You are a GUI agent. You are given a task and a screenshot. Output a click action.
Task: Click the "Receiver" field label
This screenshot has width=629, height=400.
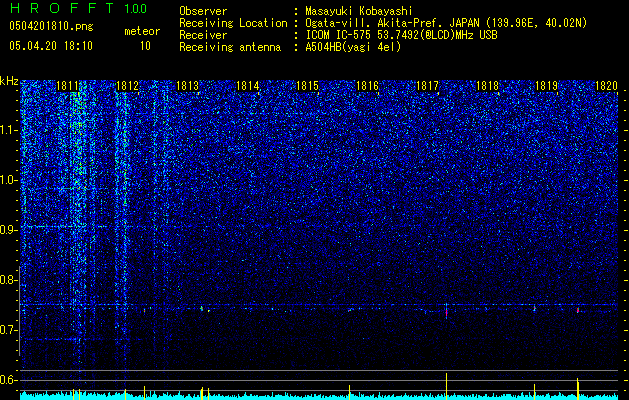click(x=203, y=35)
